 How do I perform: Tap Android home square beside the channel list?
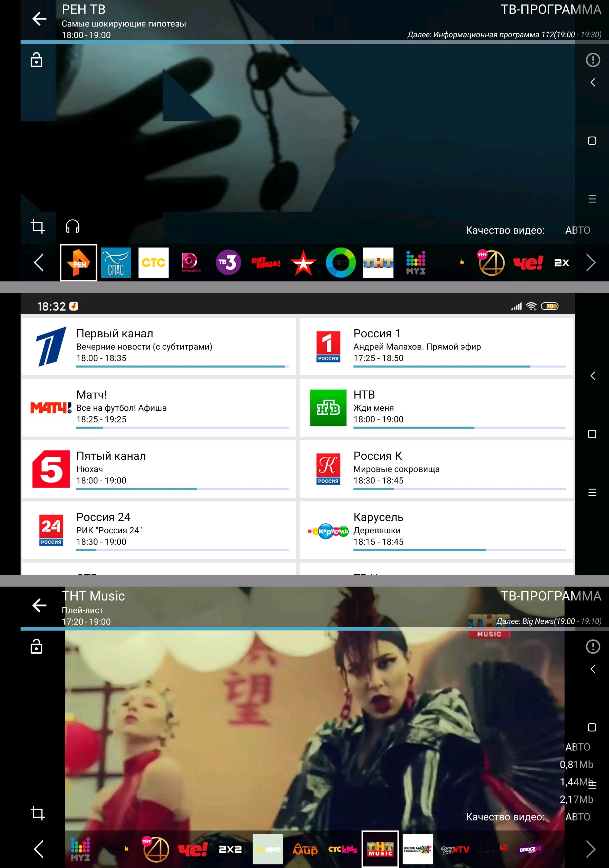pyautogui.click(x=592, y=434)
